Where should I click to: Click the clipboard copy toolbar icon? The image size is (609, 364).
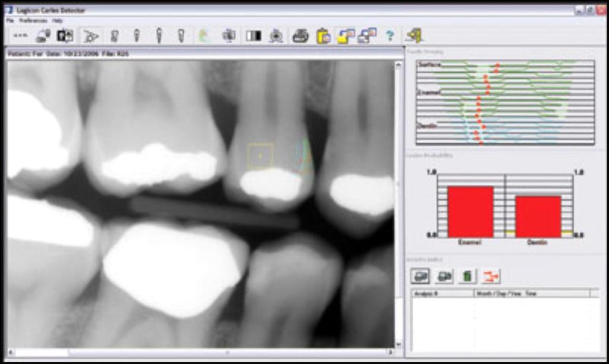point(323,36)
